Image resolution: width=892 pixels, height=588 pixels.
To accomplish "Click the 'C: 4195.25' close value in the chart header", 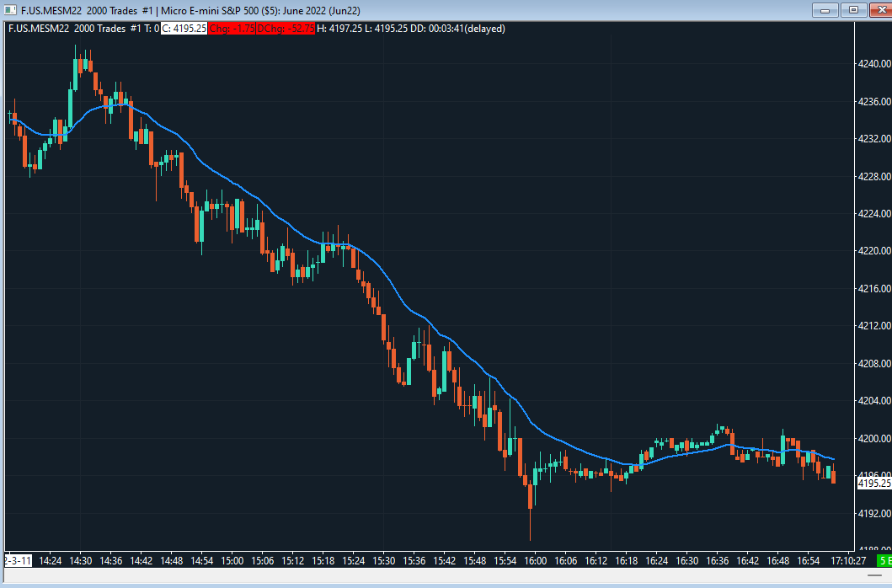I will click(184, 29).
